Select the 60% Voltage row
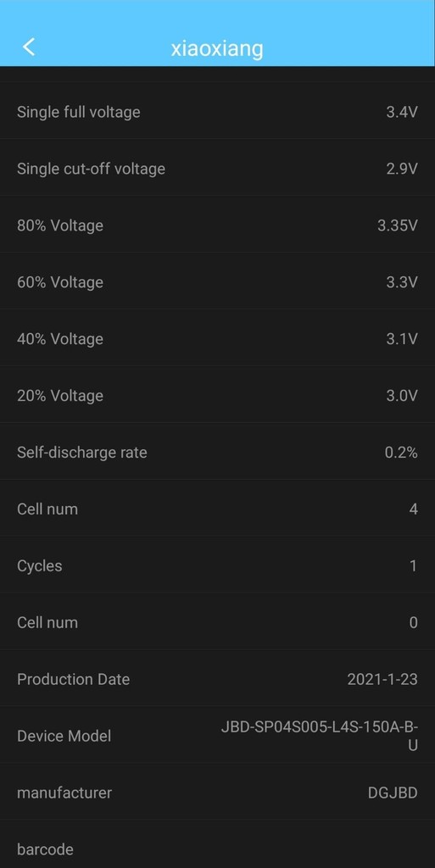Screen dimensions: 435x868 (x=217, y=281)
